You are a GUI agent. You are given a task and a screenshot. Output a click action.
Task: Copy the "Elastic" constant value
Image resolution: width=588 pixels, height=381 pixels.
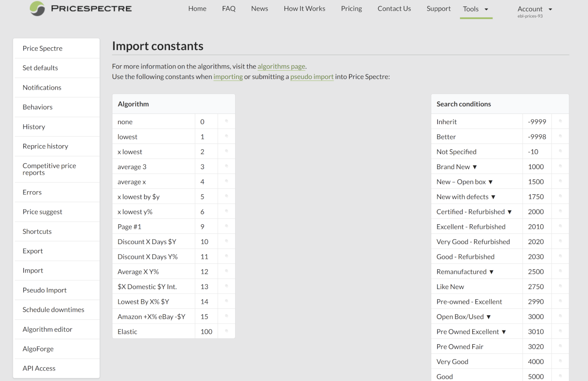226,331
